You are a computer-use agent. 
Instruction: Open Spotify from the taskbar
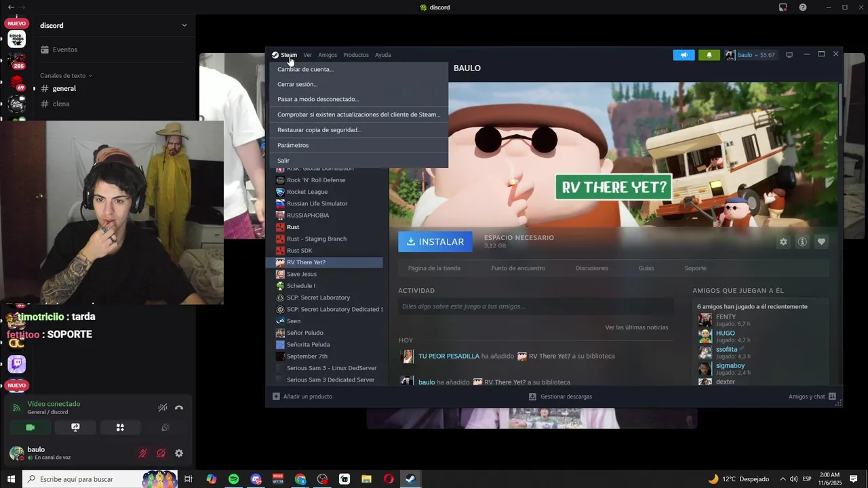tap(233, 479)
